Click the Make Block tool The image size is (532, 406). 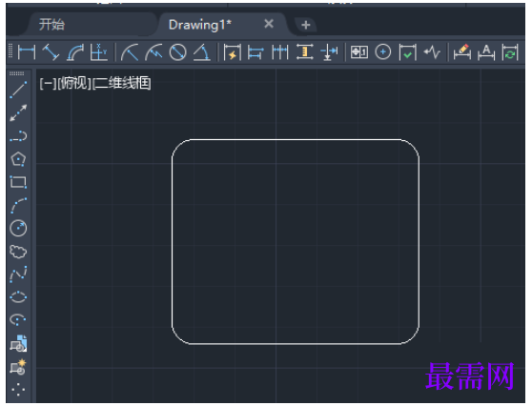click(18, 367)
